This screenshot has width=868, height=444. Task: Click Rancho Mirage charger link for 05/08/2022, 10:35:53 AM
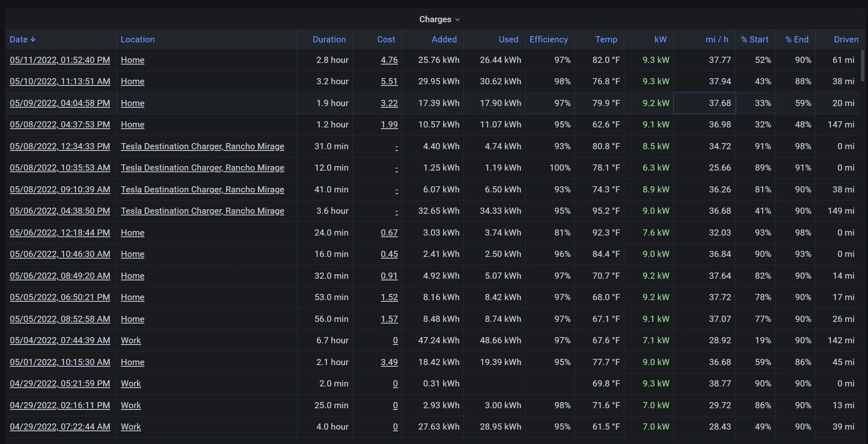(202, 168)
